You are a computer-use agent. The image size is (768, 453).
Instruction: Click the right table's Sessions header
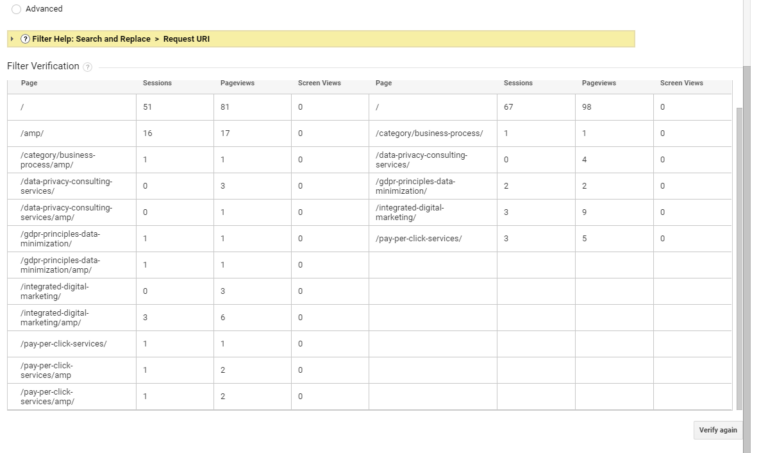pyautogui.click(x=518, y=83)
